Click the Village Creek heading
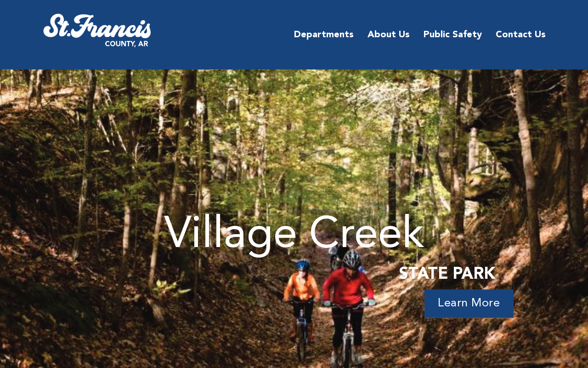The height and width of the screenshot is (368, 588). pos(294,233)
